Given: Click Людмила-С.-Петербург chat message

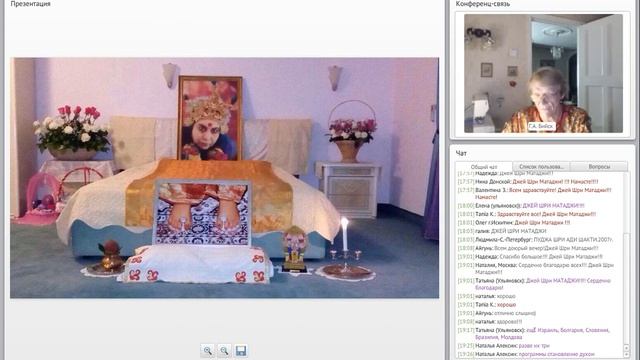Looking at the screenshot, I should pyautogui.click(x=535, y=240).
